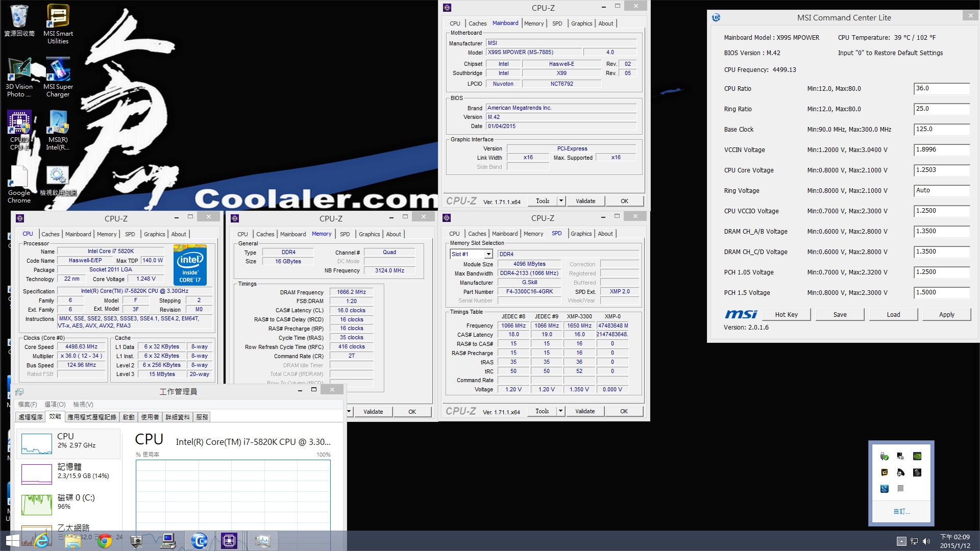980x551 pixels.
Task: Open the Slot #1 memory slot dropdown
Action: 488,254
